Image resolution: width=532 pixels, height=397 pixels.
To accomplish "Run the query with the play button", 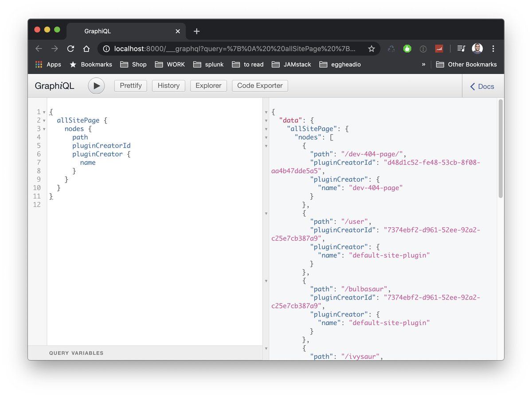I will click(x=96, y=86).
